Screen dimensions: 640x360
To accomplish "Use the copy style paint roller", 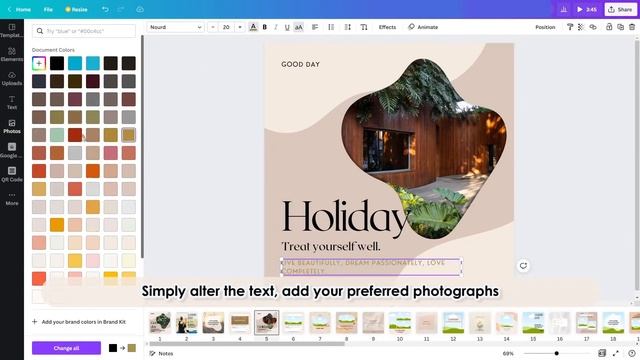I will pos(569,27).
